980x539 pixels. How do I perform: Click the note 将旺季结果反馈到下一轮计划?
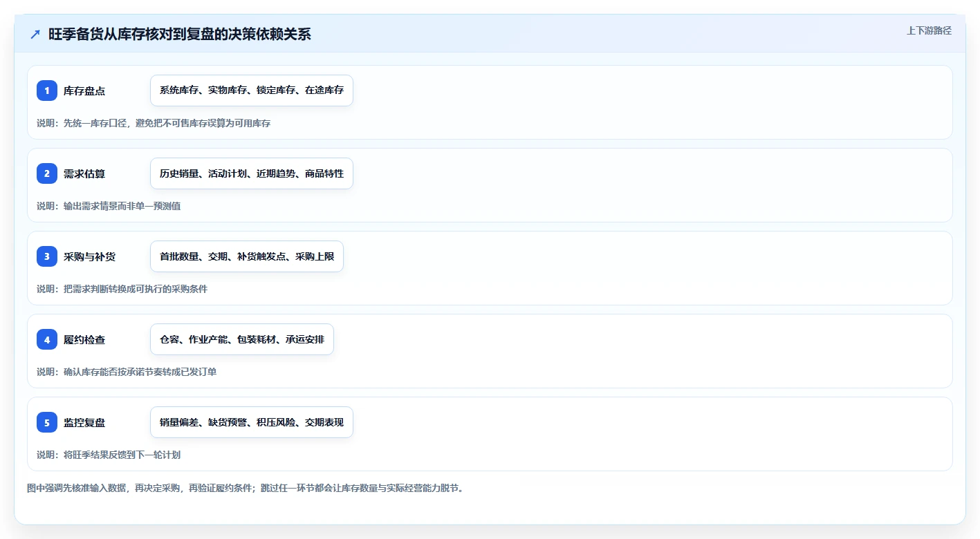109,455
